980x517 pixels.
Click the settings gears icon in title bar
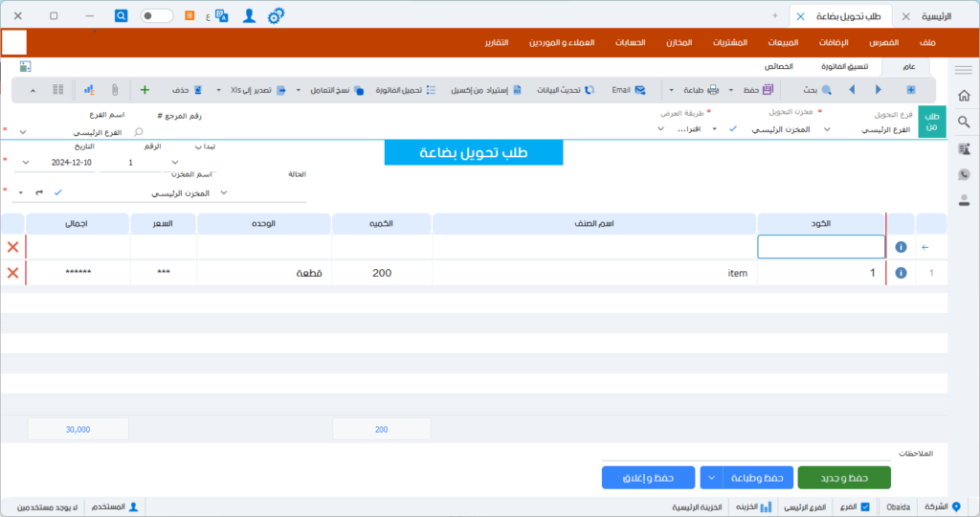[276, 16]
